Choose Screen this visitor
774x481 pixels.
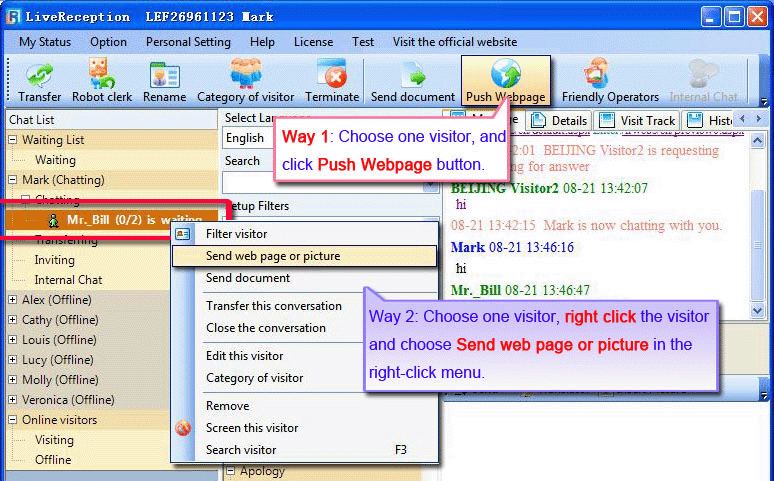304,428
